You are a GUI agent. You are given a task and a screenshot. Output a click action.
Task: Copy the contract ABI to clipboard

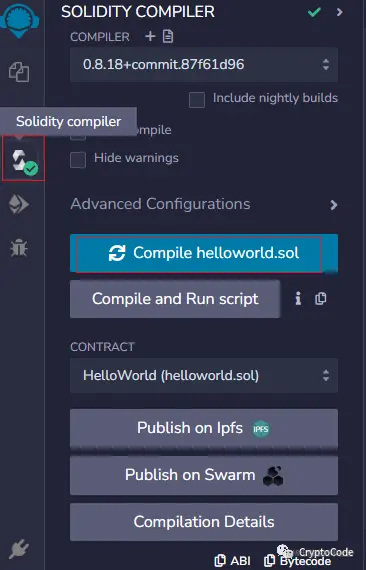click(x=232, y=561)
